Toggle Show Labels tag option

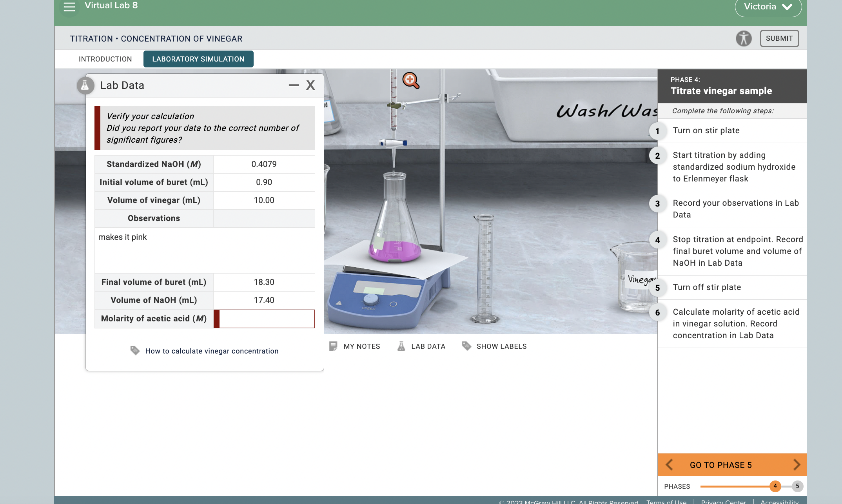pyautogui.click(x=494, y=346)
